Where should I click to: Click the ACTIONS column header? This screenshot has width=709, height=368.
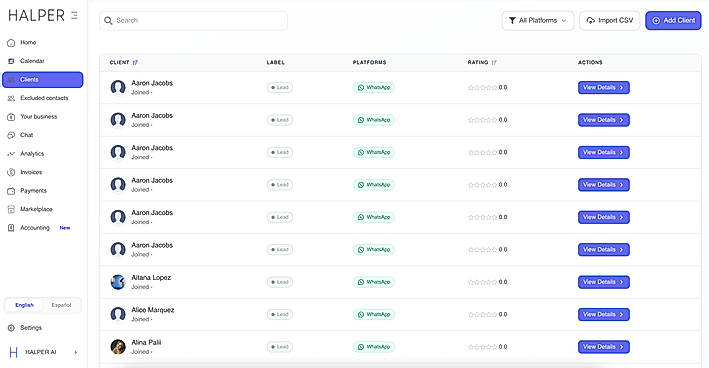pyautogui.click(x=590, y=62)
